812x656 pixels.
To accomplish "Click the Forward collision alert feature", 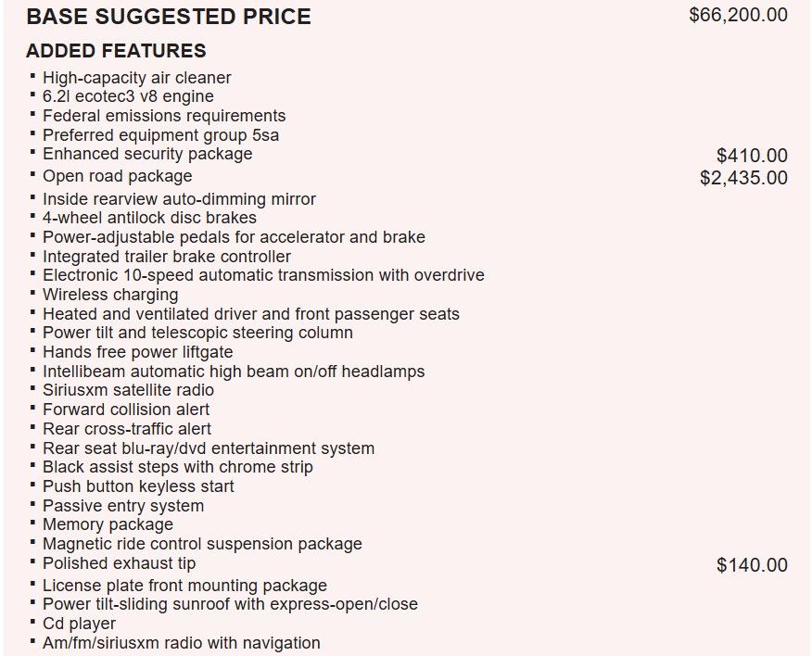I will [126, 410].
